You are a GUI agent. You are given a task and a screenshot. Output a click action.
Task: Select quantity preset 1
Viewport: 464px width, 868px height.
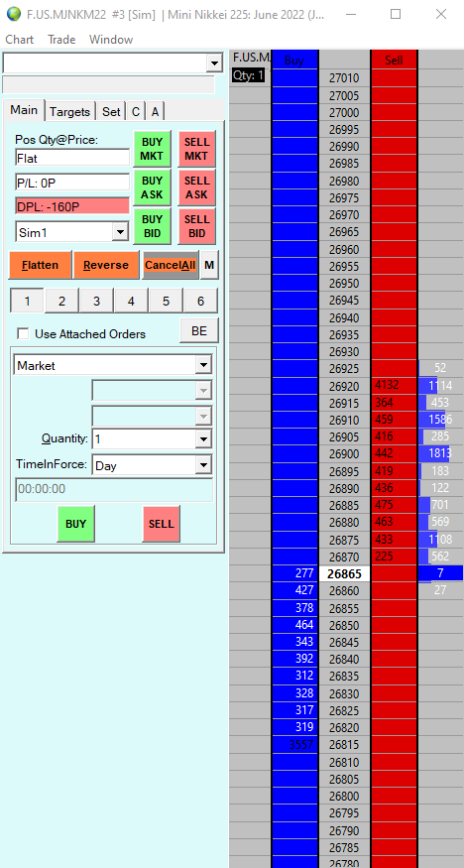pyautogui.click(x=27, y=302)
